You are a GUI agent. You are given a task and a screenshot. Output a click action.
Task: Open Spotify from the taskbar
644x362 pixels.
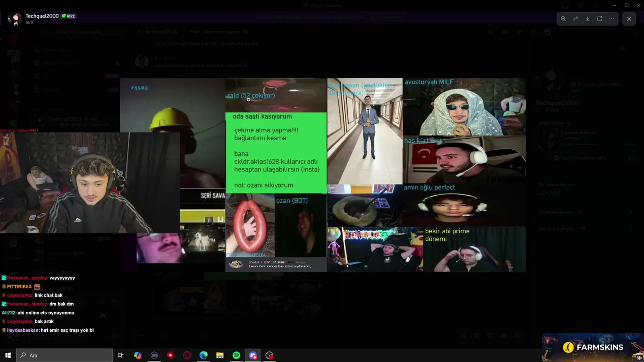(236, 355)
